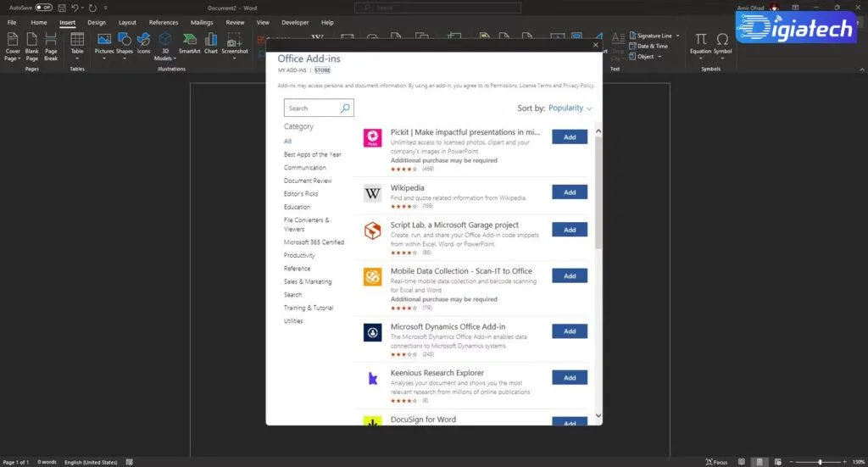The width and height of the screenshot is (868, 467).
Task: Undo the last action
Action: [x=75, y=8]
